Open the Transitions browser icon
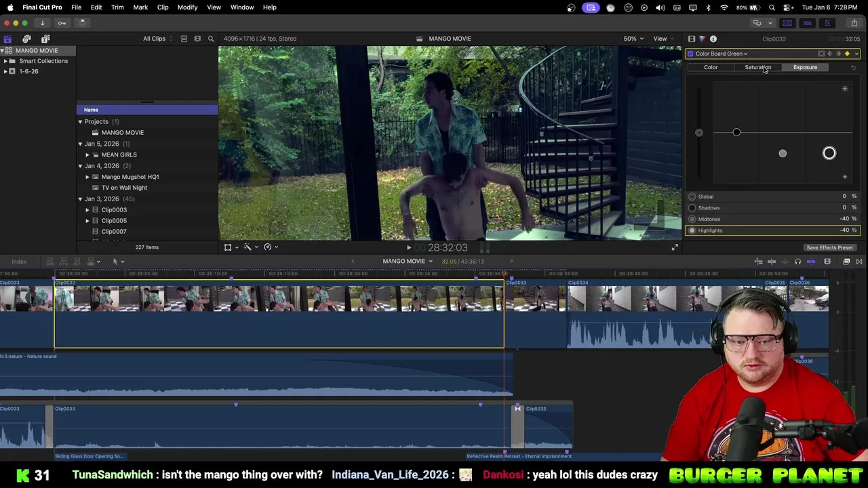Screen dimensions: 868x488 pos(859,262)
